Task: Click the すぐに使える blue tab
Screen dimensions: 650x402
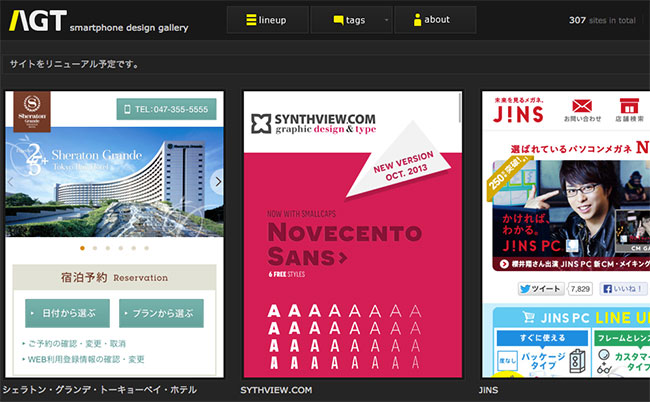Action: (542, 338)
